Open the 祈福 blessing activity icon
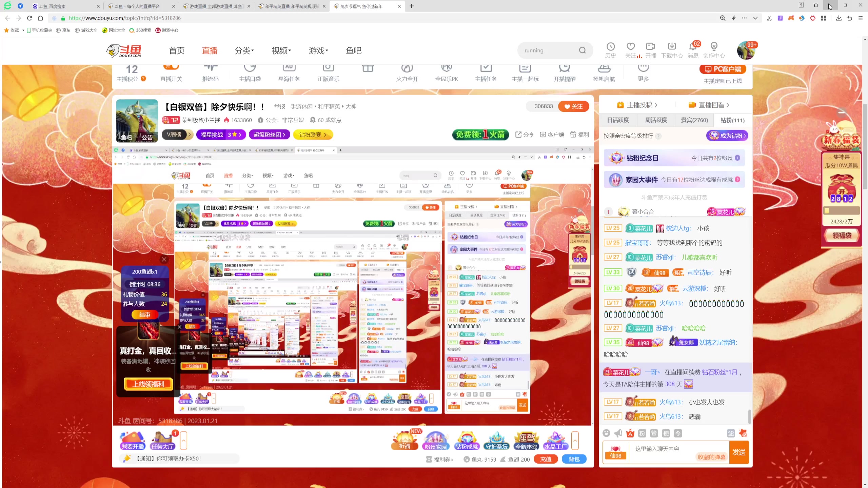 (405, 441)
